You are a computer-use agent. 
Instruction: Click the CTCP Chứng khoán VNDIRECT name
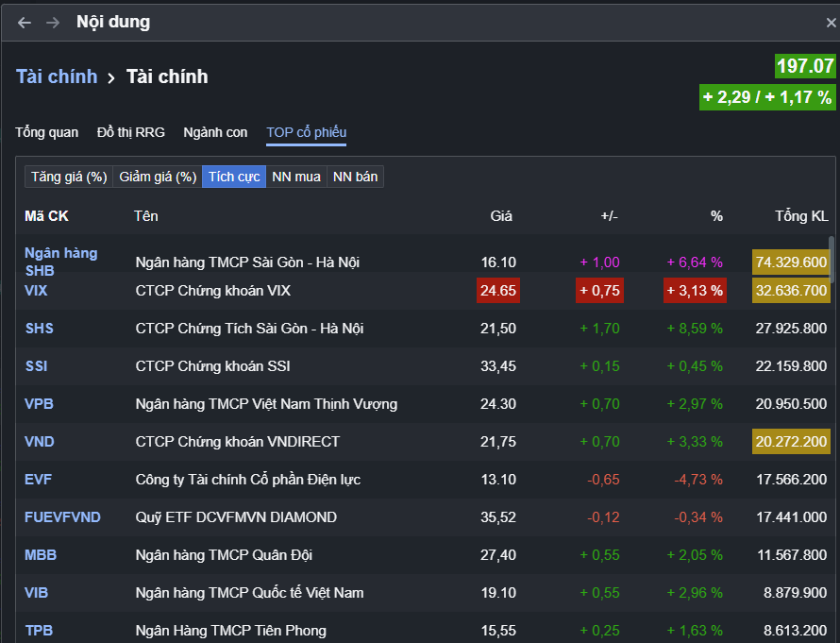[237, 442]
